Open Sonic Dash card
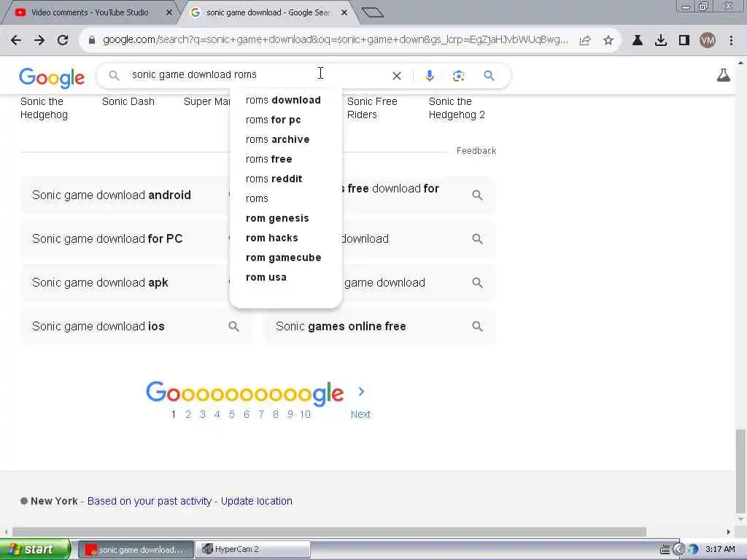 pos(128,101)
